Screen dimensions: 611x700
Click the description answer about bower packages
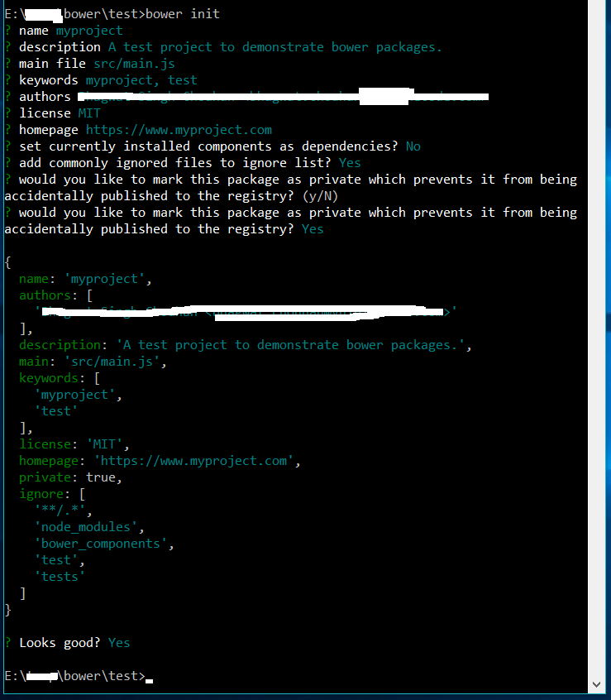pyautogui.click(x=275, y=47)
